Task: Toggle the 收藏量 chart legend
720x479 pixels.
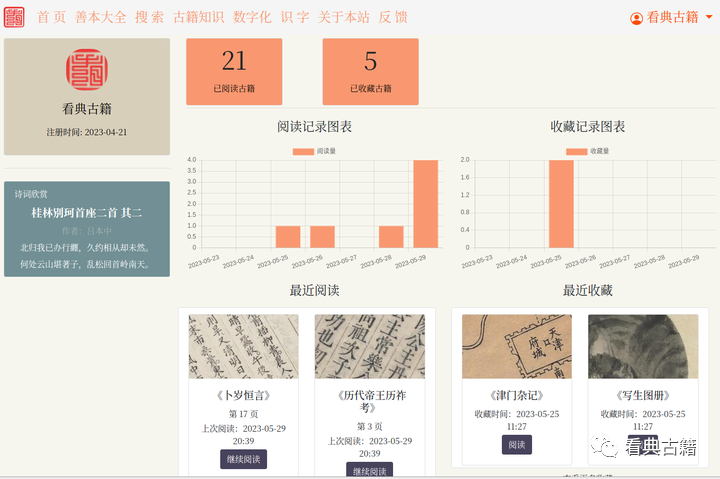Action: point(586,151)
